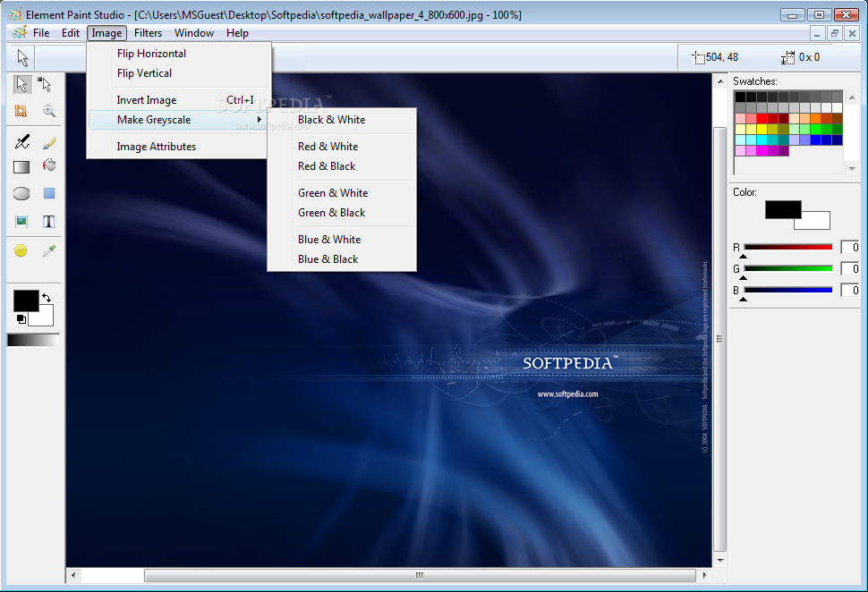Close the open Image menu
This screenshot has width=868, height=592.
(106, 33)
